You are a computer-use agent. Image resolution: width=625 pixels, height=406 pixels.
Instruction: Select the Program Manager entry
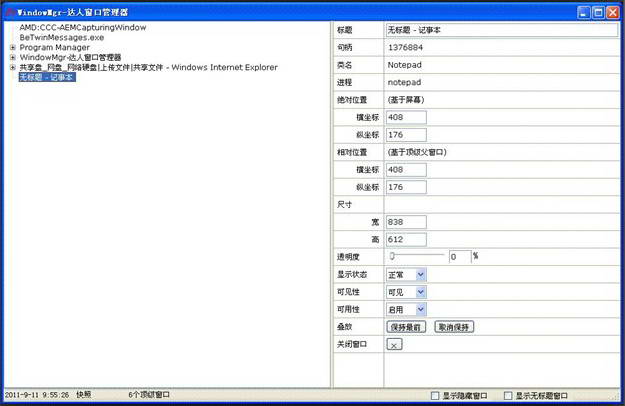(x=55, y=47)
